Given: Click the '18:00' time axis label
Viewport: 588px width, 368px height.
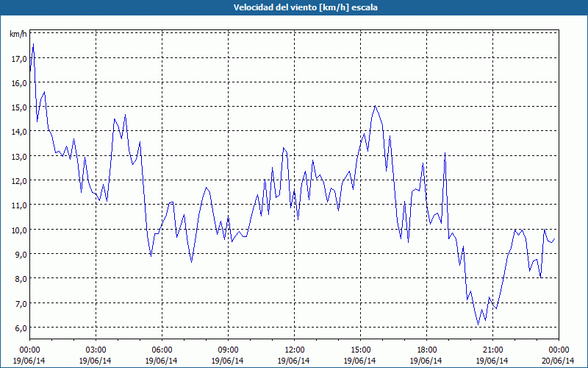Looking at the screenshot, I should coord(426,350).
